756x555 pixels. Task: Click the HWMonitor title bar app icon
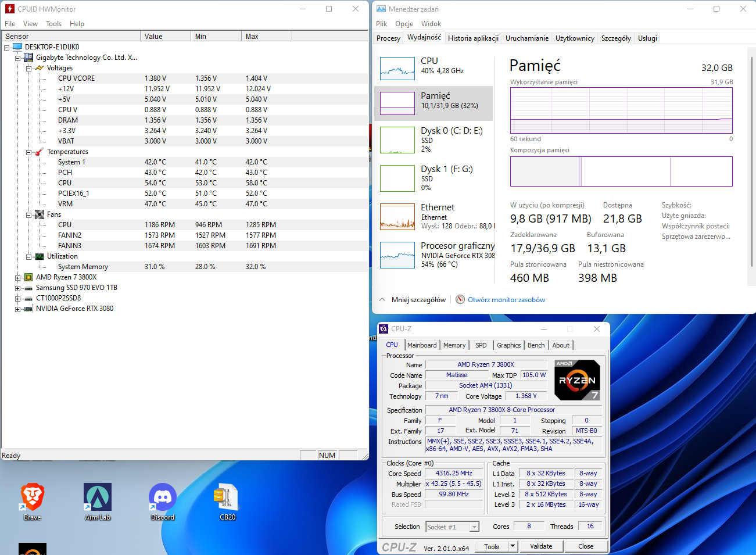click(x=9, y=9)
